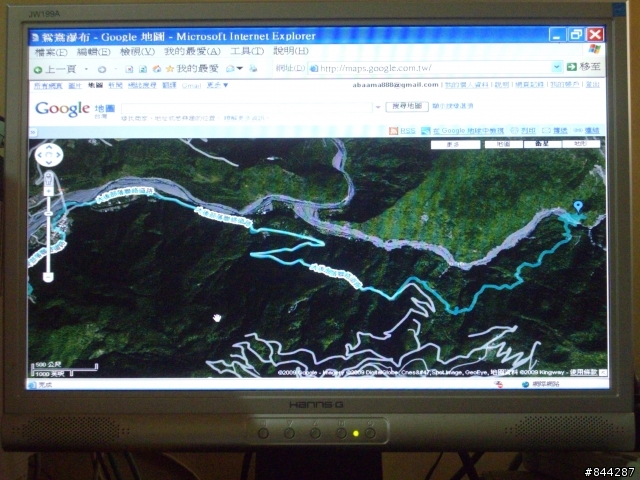Viewport: 640px width, 480px height.
Task: Click the 使用條款 terms link on map
Action: tap(583, 372)
